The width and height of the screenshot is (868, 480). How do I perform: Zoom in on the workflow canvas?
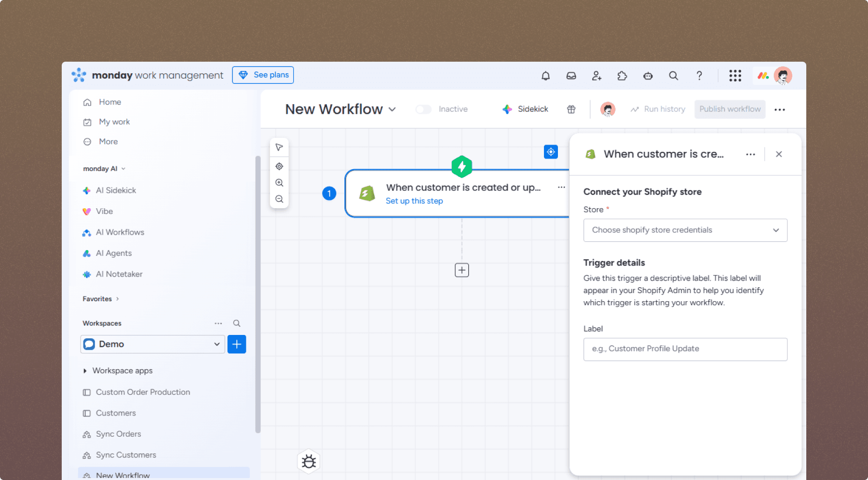(279, 183)
